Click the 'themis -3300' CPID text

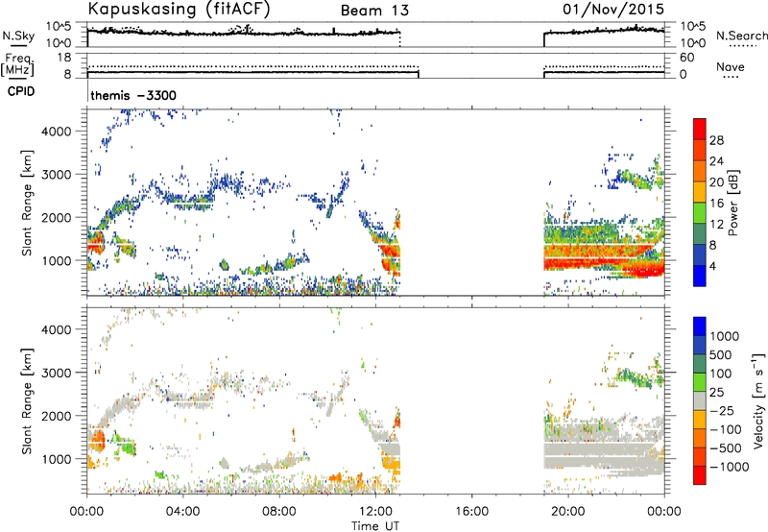133,95
